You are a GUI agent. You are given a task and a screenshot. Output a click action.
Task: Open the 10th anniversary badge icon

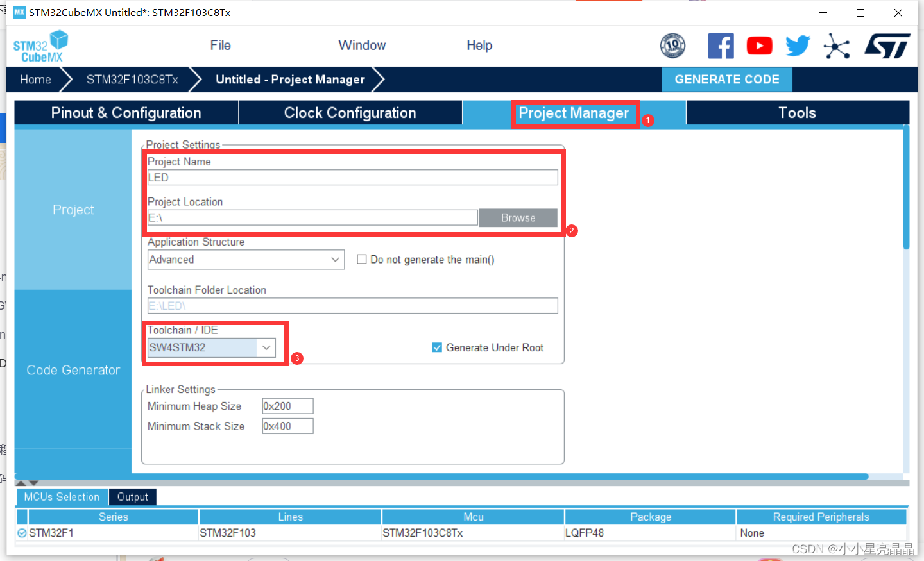coord(672,46)
